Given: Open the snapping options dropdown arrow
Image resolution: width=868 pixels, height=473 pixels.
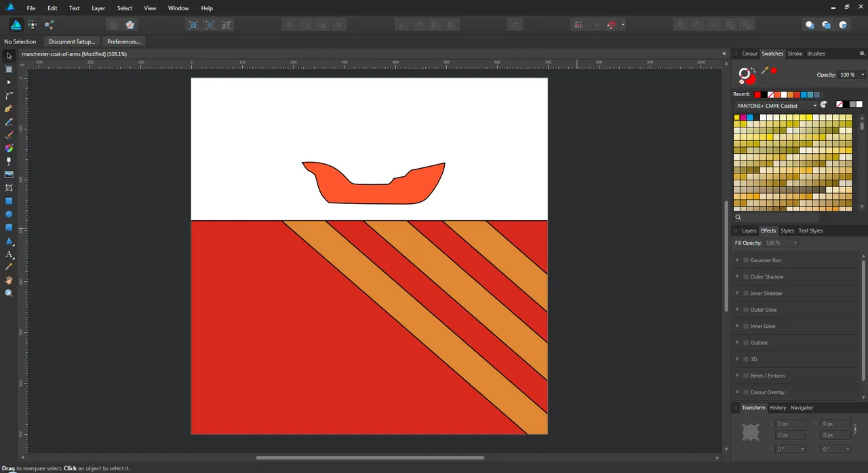Looking at the screenshot, I should point(623,25).
